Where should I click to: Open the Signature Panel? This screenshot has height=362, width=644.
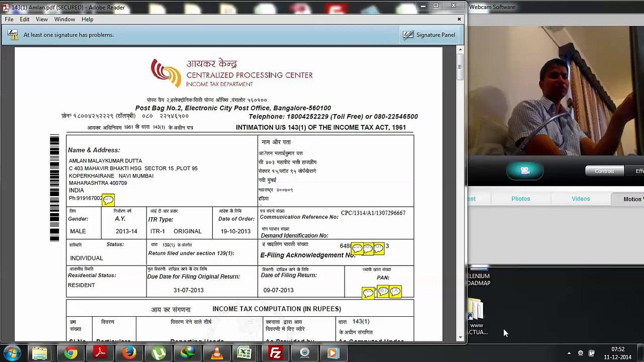pyautogui.click(x=429, y=35)
